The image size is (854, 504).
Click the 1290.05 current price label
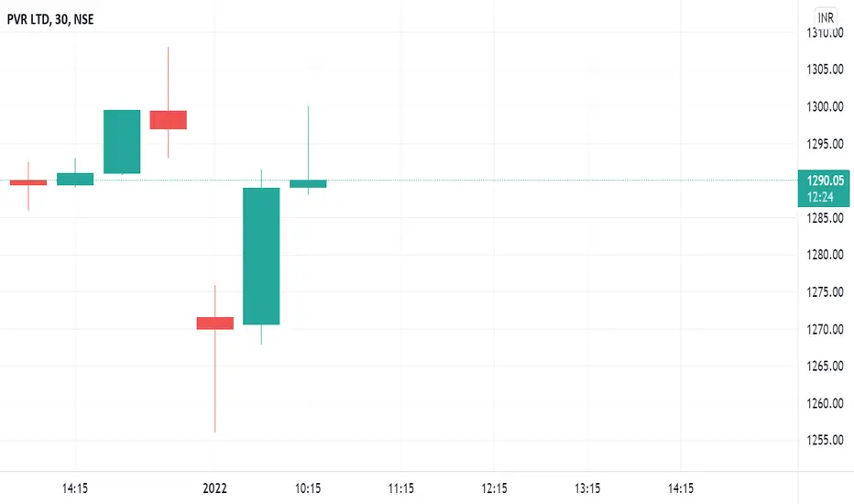point(825,181)
